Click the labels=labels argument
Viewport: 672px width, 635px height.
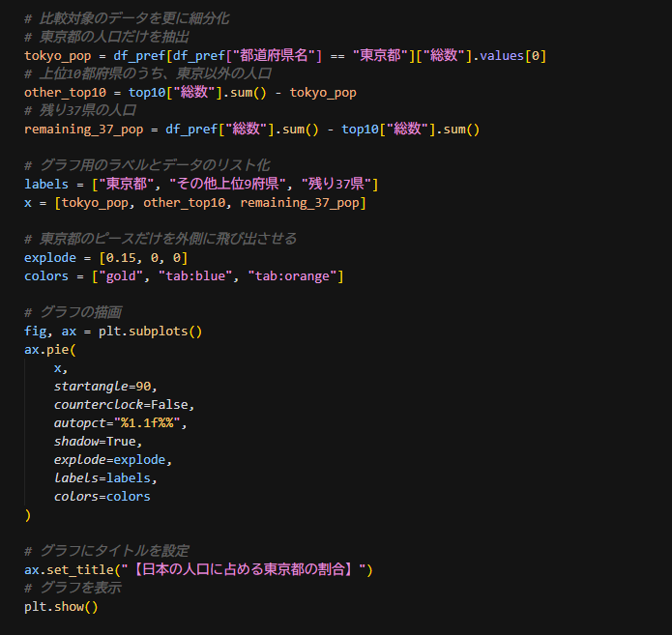pyautogui.click(x=102, y=478)
